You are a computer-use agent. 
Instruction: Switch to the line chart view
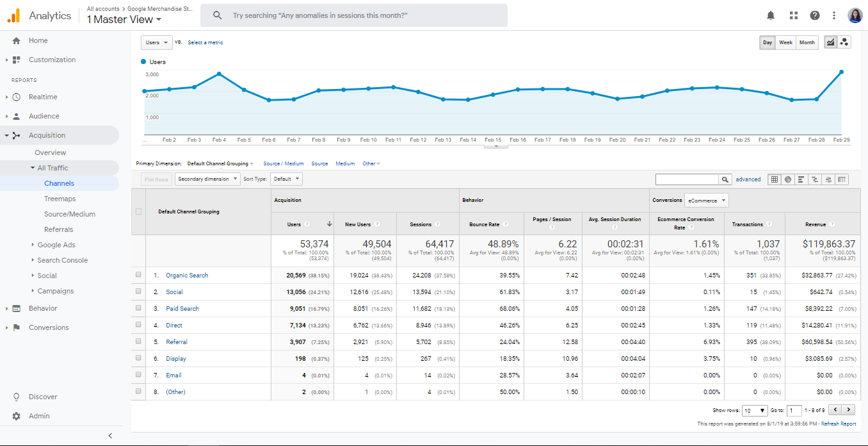pos(831,42)
